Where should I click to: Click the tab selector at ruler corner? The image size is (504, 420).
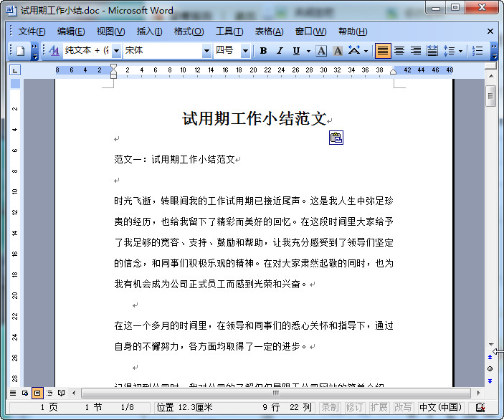pos(15,70)
